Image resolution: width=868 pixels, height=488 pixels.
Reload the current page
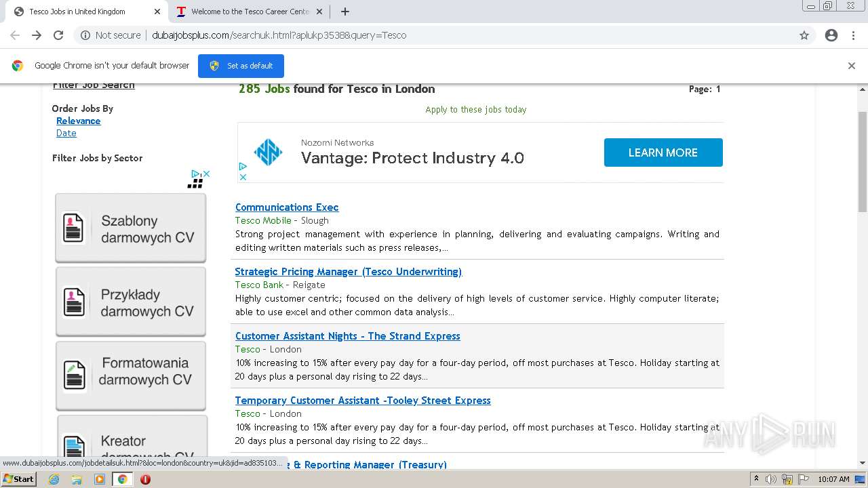(58, 35)
